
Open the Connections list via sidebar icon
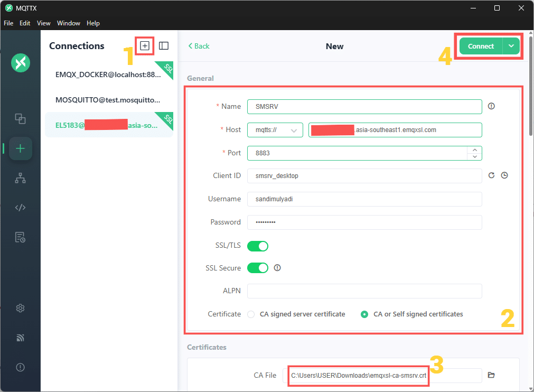tap(20, 119)
